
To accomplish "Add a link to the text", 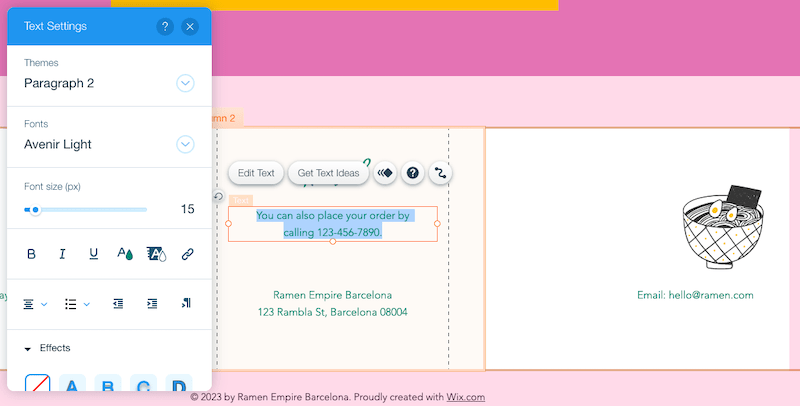I will [x=188, y=254].
